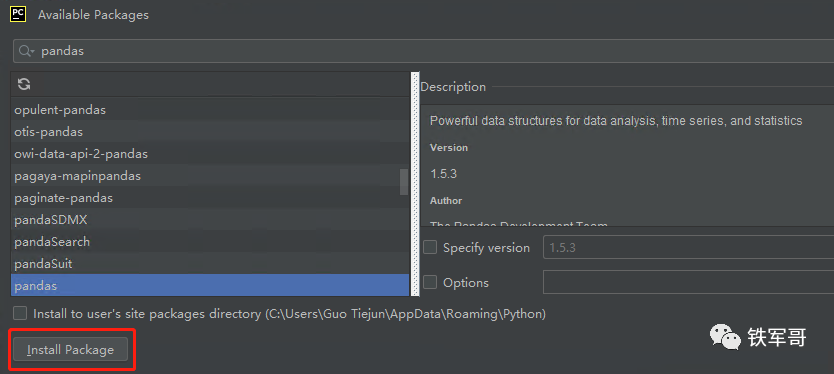Click the search magnifier icon
Image resolution: width=834 pixels, height=374 pixels.
pyautogui.click(x=26, y=51)
